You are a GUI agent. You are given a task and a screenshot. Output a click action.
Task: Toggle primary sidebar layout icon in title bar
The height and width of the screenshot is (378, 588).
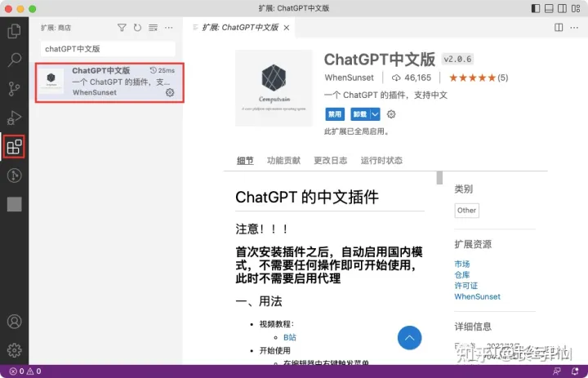536,8
